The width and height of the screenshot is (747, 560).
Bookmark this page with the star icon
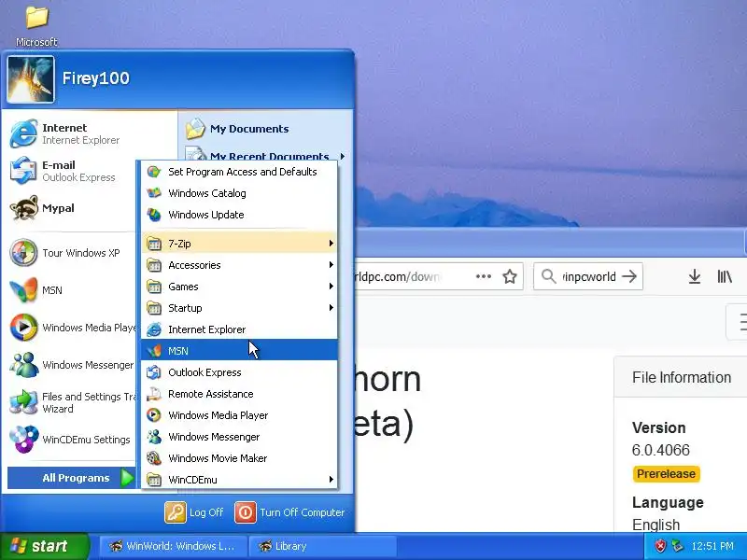click(510, 276)
